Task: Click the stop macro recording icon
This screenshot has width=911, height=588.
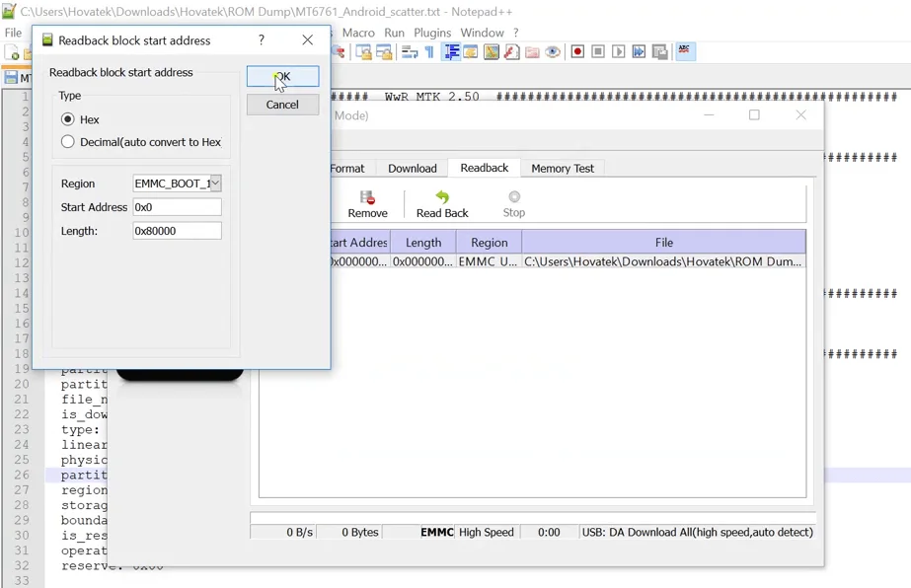Action: (598, 51)
